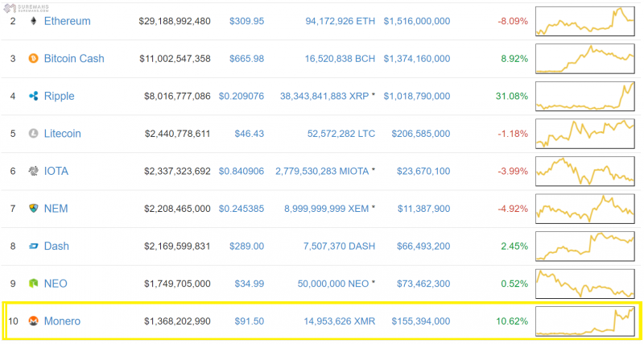Open the Bitcoin Cash sparkline chart
Image resolution: width=644 pixels, height=344 pixels.
coord(585,59)
